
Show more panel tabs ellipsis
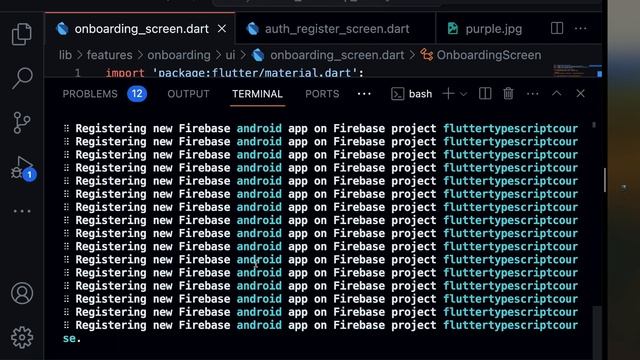[364, 94]
